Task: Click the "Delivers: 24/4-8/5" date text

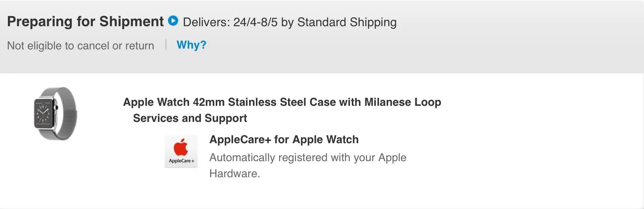Action: [230, 22]
